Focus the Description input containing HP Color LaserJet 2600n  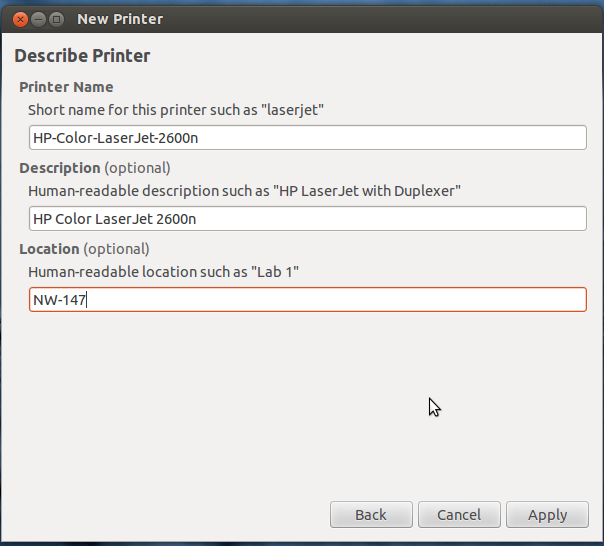click(308, 218)
